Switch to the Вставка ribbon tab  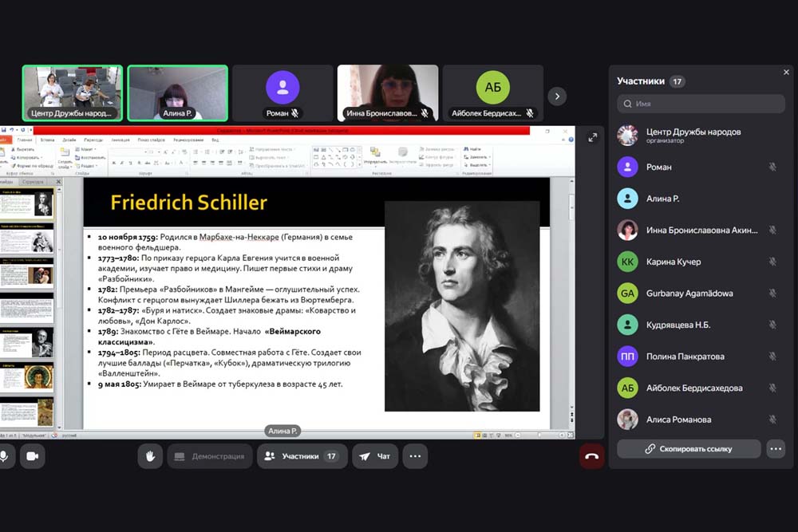tap(48, 140)
